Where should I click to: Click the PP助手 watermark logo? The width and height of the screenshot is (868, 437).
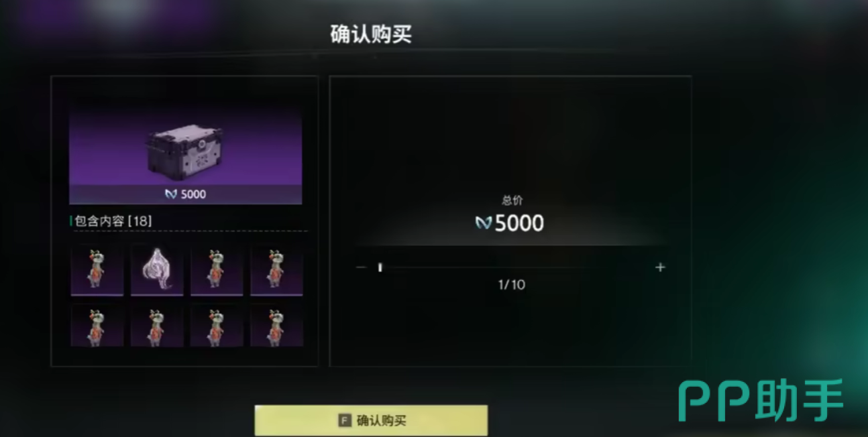761,400
